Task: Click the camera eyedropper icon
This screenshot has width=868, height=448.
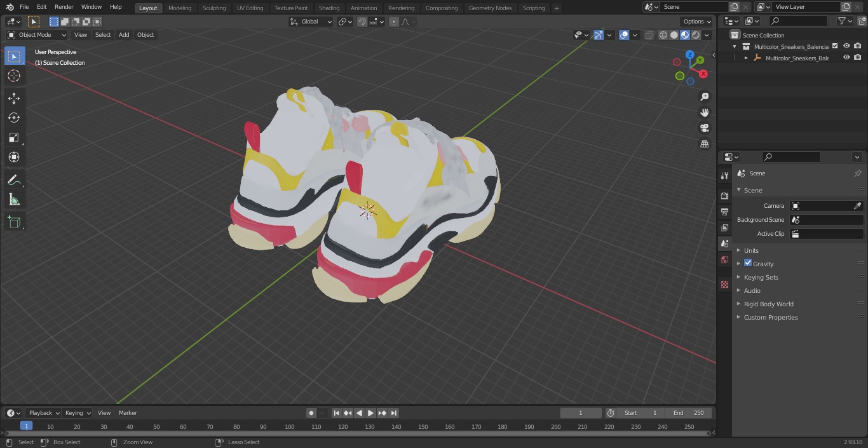Action: [x=857, y=206]
